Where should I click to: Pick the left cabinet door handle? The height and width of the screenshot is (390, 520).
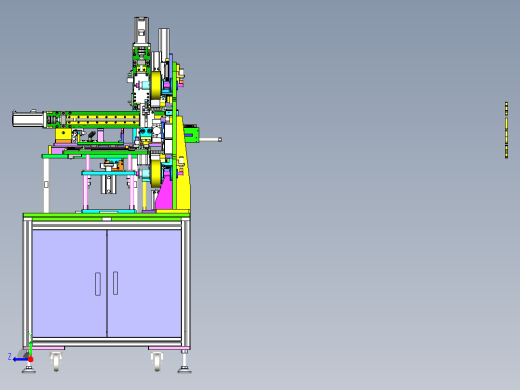pos(98,284)
